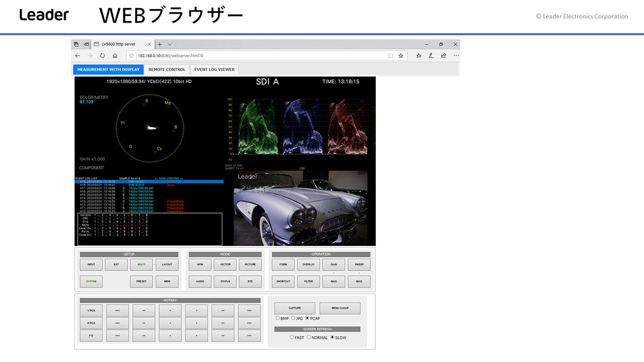Choose NORMAL screen refresh rate

(309, 337)
